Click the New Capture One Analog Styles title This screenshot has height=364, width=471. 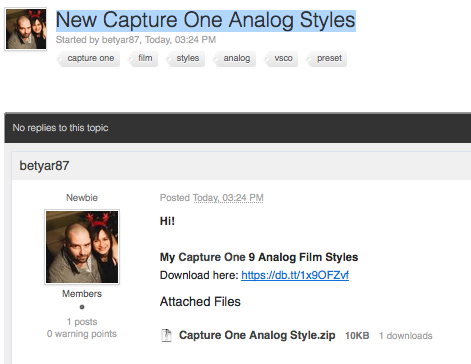pos(206,20)
